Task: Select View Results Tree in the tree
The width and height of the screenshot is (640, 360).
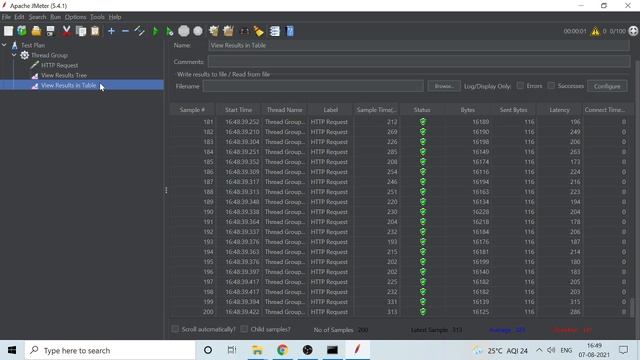Action: coord(64,75)
